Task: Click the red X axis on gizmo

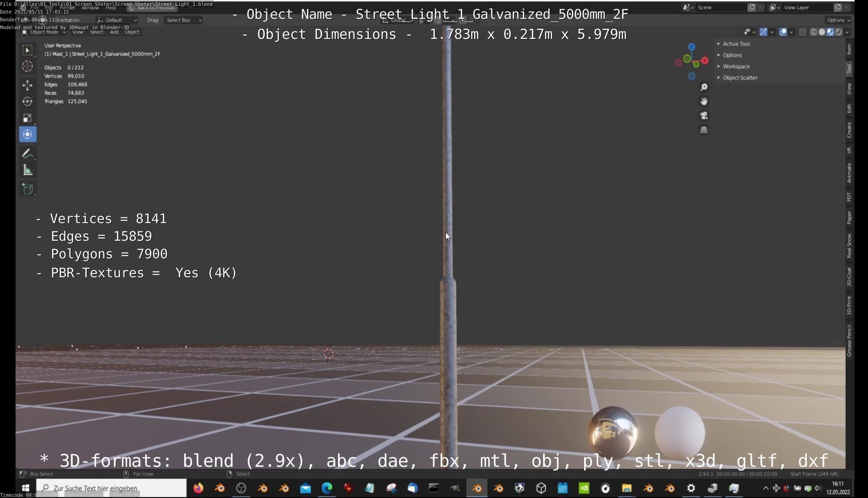Action: pos(705,61)
